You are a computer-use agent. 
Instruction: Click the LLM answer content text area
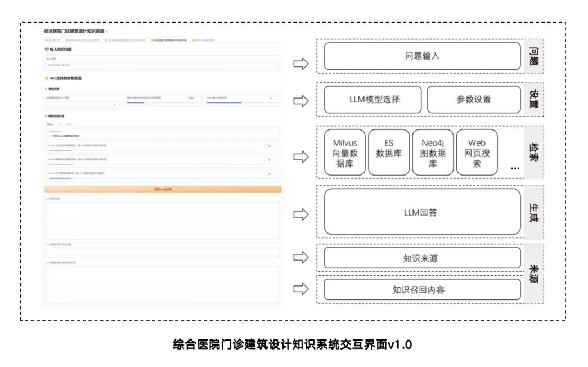pyautogui.click(x=163, y=220)
